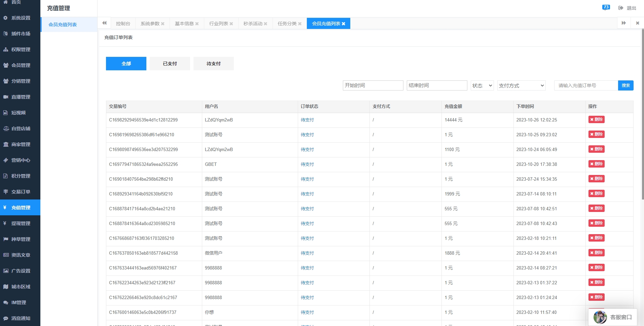Open 直播管理 in the sidebar
This screenshot has width=644, height=326.
click(21, 97)
